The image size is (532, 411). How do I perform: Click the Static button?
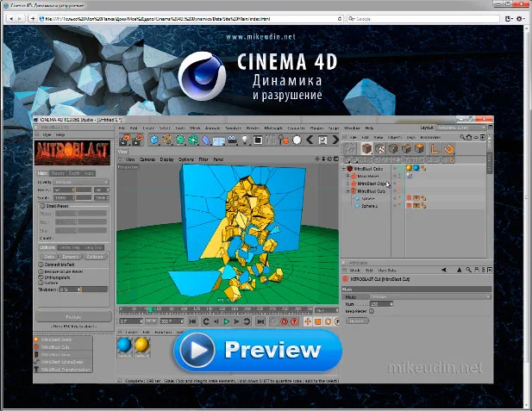tap(50, 257)
